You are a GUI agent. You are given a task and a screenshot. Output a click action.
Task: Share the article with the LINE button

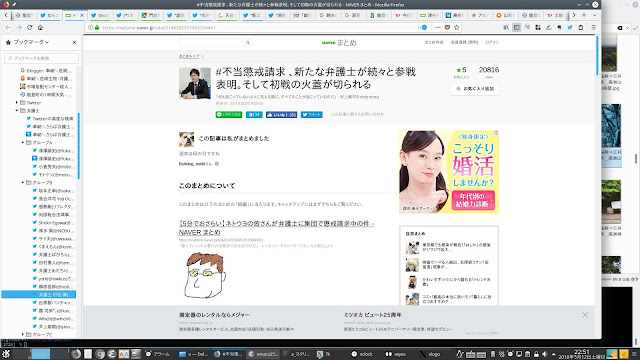coord(229,115)
